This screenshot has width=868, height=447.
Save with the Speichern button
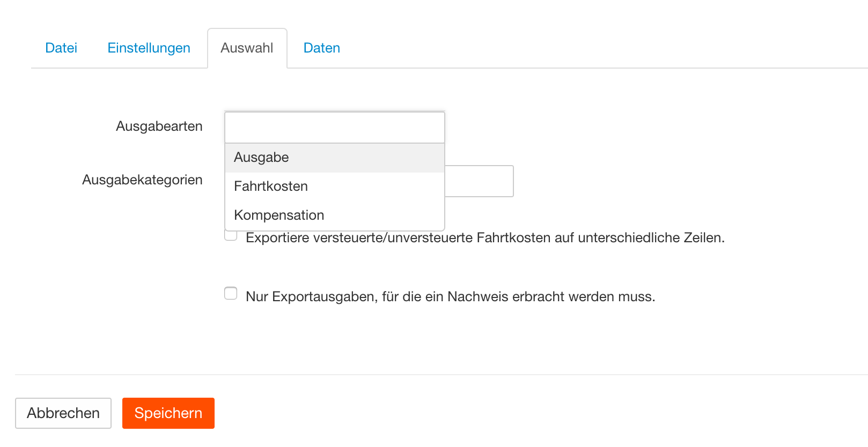point(168,413)
